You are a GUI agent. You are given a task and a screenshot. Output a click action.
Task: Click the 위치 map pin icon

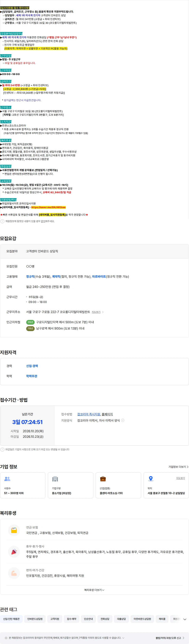click(151, 479)
